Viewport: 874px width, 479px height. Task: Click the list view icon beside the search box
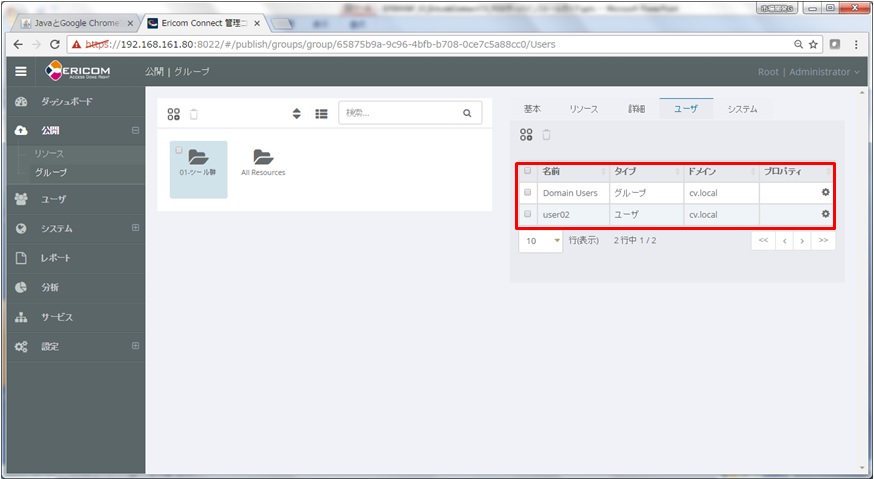click(321, 114)
